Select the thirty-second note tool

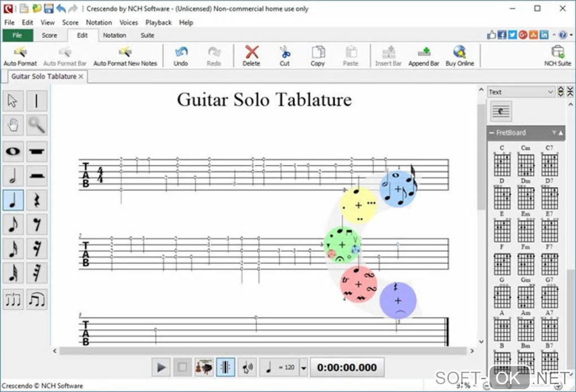(x=13, y=273)
